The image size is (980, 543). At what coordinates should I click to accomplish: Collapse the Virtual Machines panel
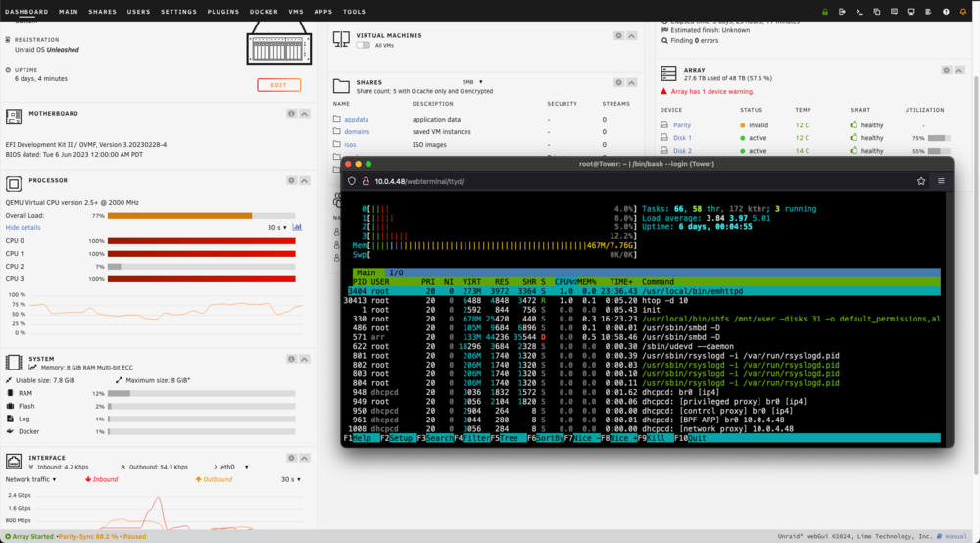(632, 36)
